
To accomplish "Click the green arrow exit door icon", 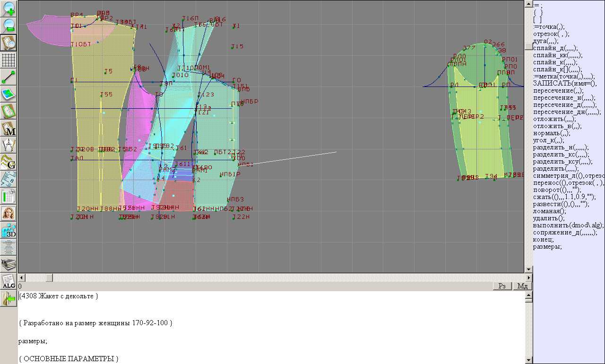I will click(x=9, y=298).
